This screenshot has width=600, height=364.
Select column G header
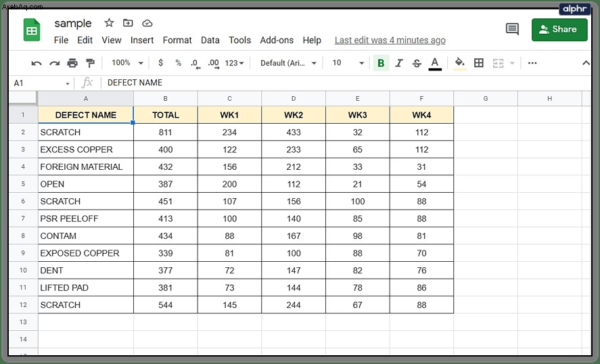click(486, 99)
